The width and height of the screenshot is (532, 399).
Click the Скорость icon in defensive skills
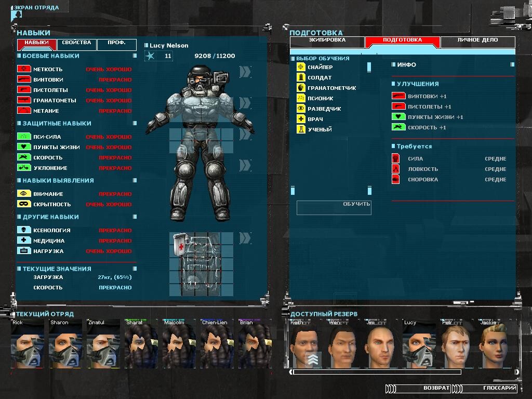24,157
